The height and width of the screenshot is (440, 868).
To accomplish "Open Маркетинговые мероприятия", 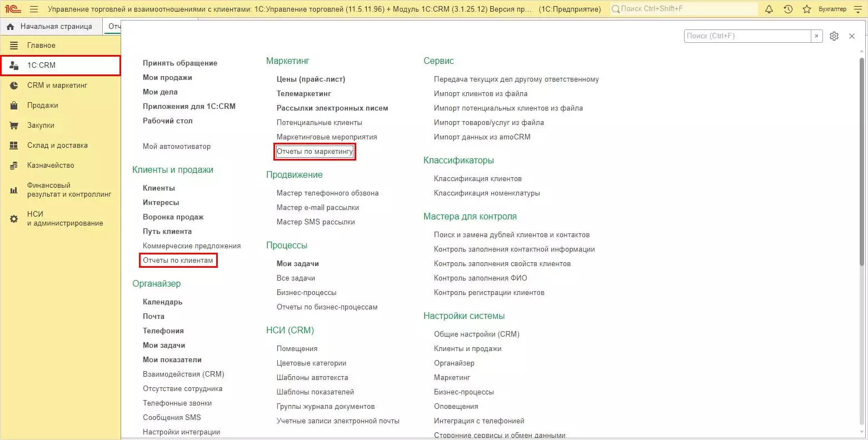I will point(327,137).
